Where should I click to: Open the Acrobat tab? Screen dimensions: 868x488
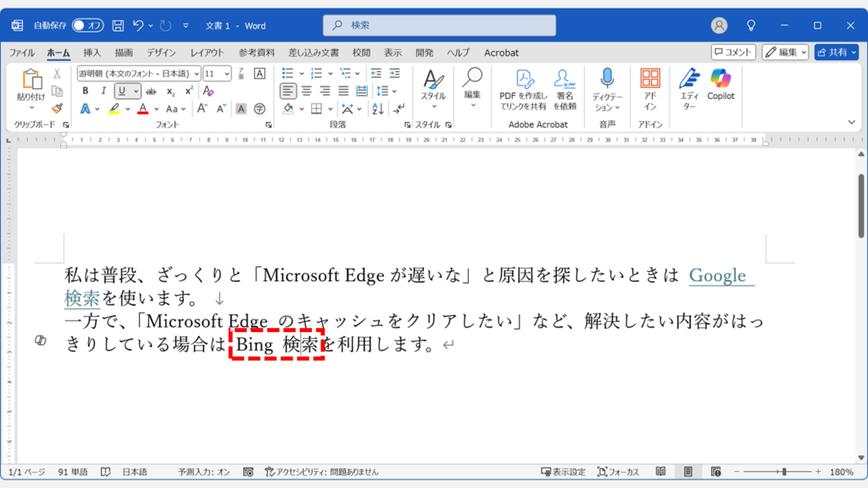(x=502, y=53)
